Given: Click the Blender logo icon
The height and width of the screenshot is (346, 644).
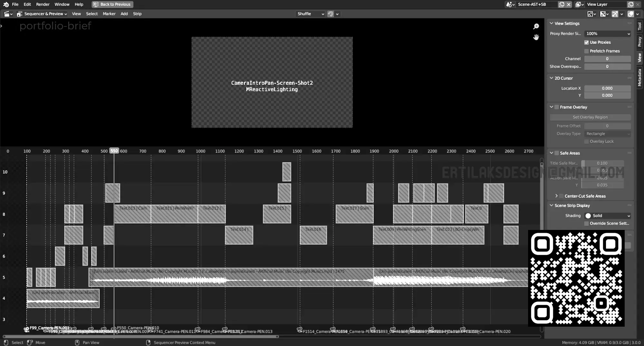Looking at the screenshot, I should [x=6, y=5].
